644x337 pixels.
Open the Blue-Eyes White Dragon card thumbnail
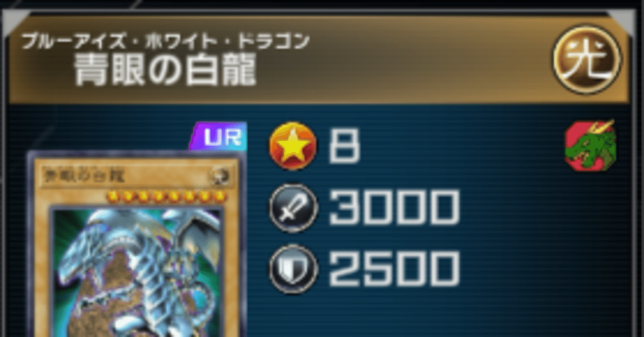136,244
